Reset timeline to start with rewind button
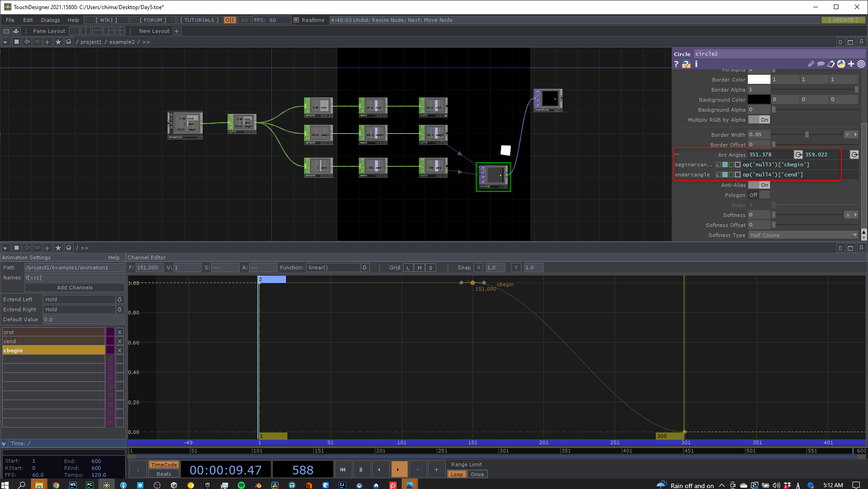The width and height of the screenshot is (868, 489). pyautogui.click(x=342, y=469)
